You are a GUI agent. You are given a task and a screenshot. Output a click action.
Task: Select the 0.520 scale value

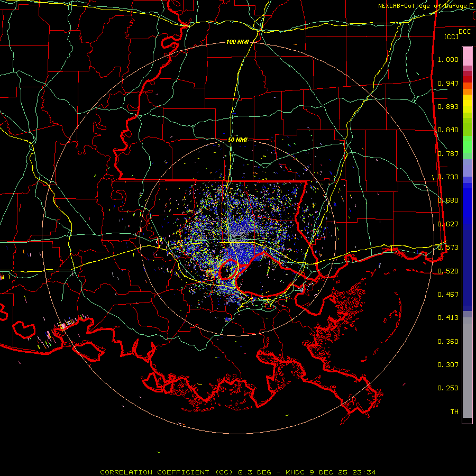[448, 271]
